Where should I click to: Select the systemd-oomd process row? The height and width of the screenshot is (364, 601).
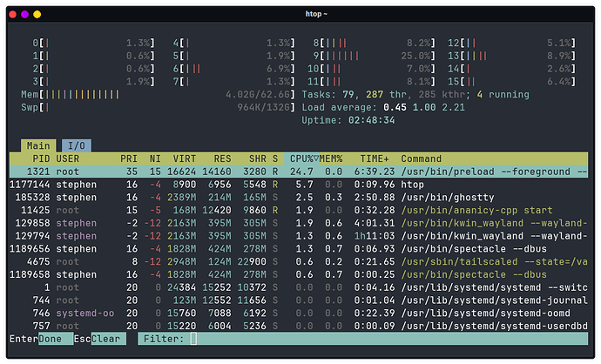point(299,313)
